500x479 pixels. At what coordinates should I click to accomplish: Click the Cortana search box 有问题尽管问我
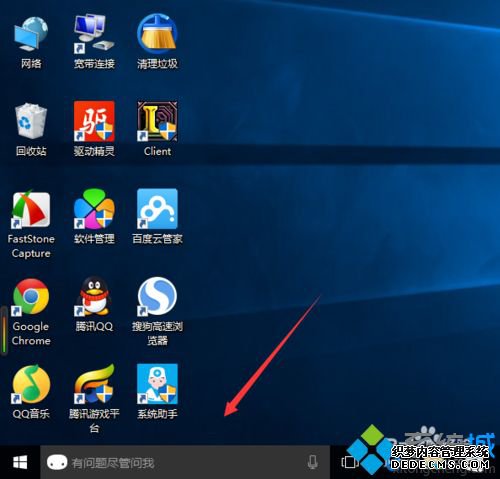point(185,462)
